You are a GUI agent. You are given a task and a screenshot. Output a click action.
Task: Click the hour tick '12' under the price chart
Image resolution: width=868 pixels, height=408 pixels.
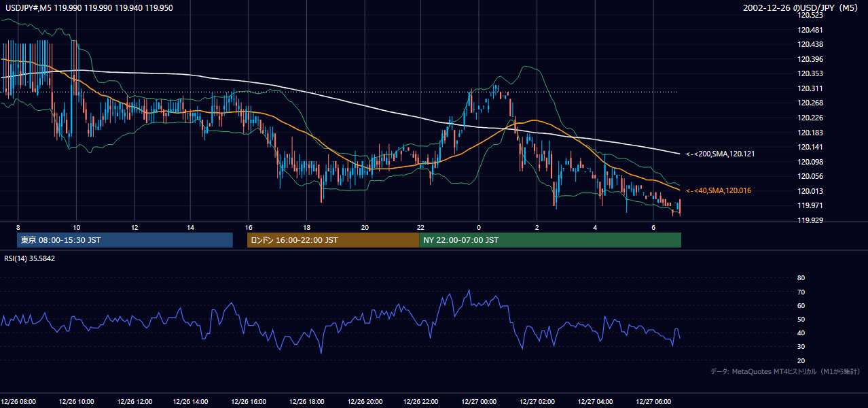click(134, 227)
